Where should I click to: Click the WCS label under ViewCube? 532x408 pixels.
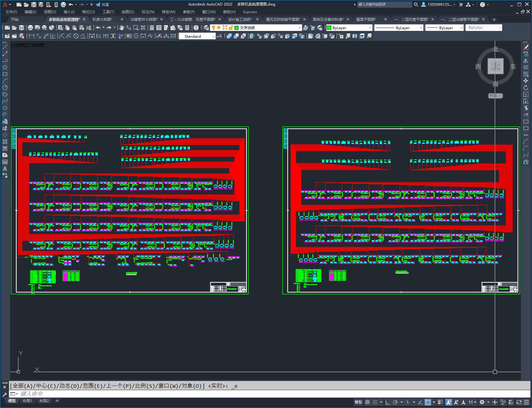pos(495,96)
